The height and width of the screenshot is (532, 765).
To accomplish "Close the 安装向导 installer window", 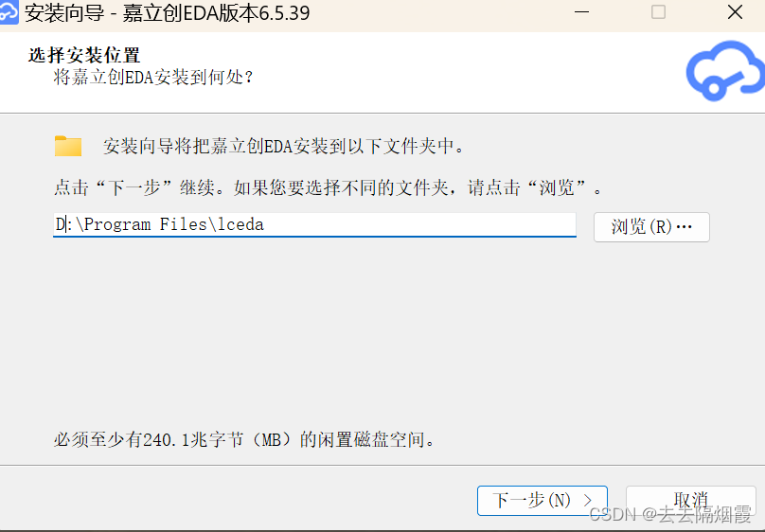I will point(735,12).
